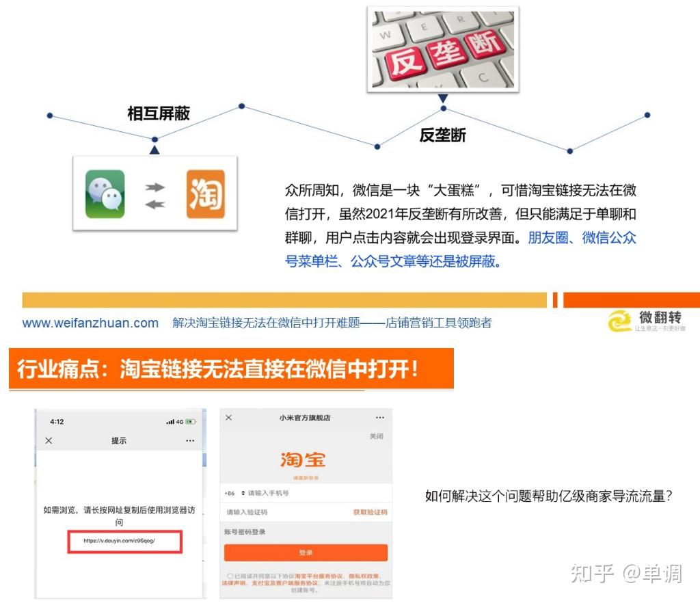Close the 小米官方旗舰店 page with X

tap(228, 417)
